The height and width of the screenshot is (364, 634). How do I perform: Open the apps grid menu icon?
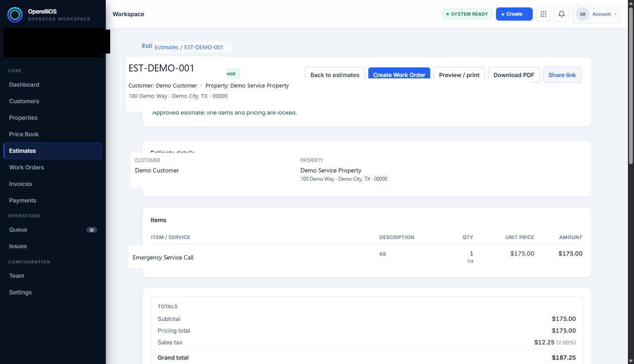click(x=543, y=14)
